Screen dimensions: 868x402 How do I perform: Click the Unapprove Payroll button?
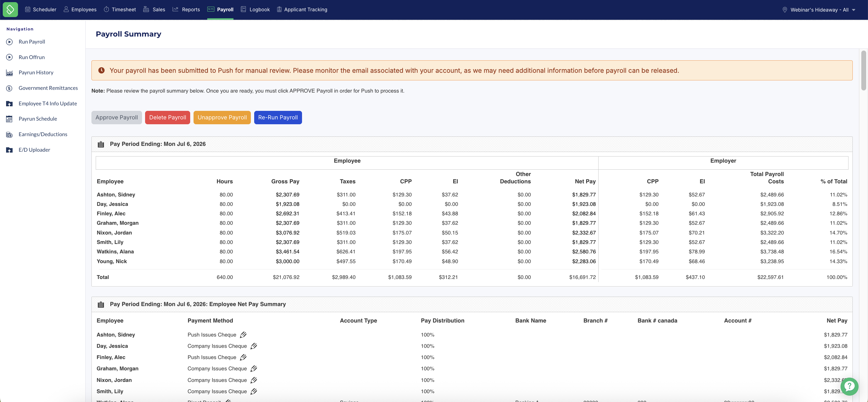pos(222,118)
